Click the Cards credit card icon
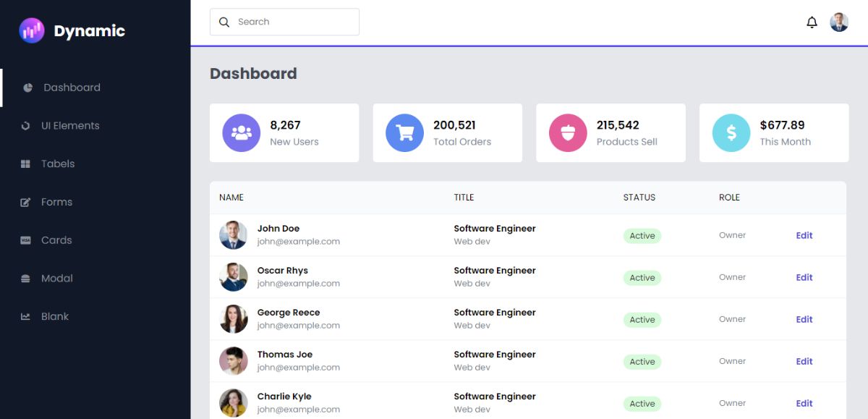 point(26,240)
